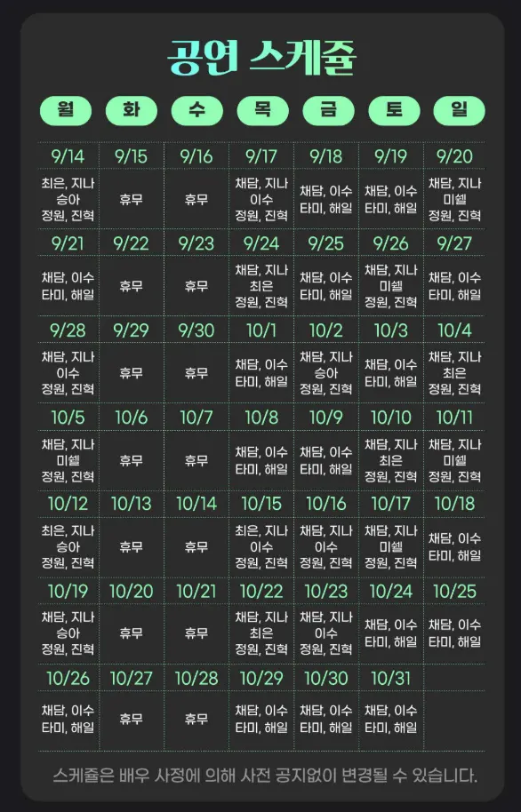521x812 pixels.
Task: Click the 9/28 date label
Action: tap(68, 330)
